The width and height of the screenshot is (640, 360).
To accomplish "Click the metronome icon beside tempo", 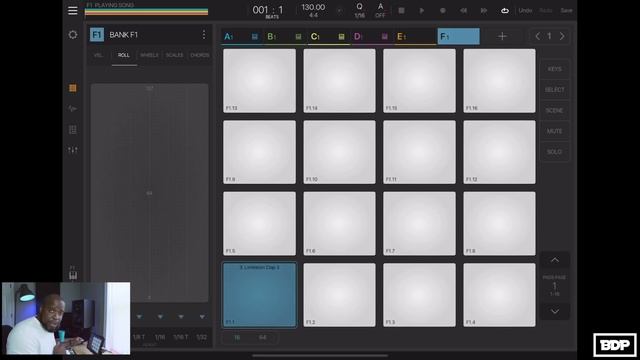I will coord(340,11).
